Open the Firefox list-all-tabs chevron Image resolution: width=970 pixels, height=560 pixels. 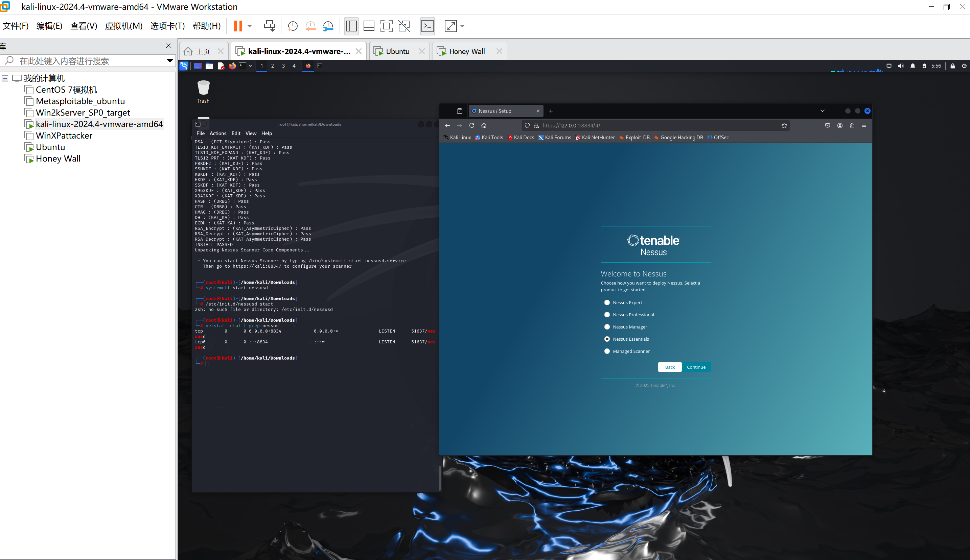coord(823,111)
